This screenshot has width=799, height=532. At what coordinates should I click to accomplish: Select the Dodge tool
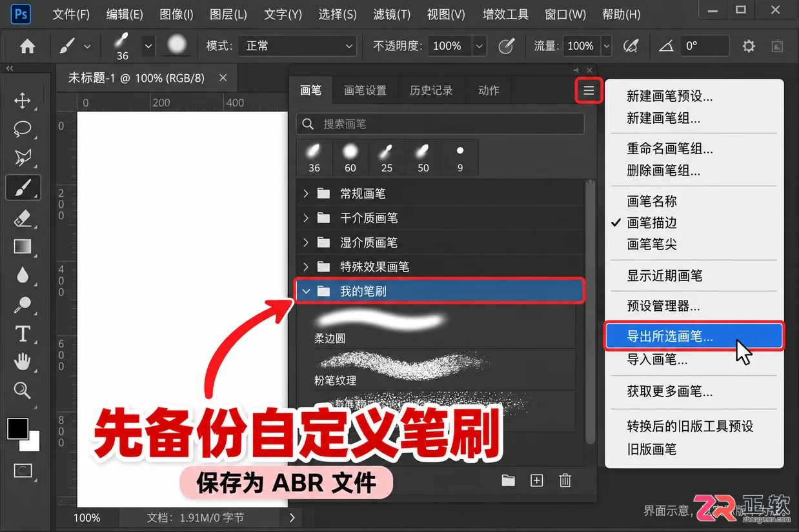(23, 304)
